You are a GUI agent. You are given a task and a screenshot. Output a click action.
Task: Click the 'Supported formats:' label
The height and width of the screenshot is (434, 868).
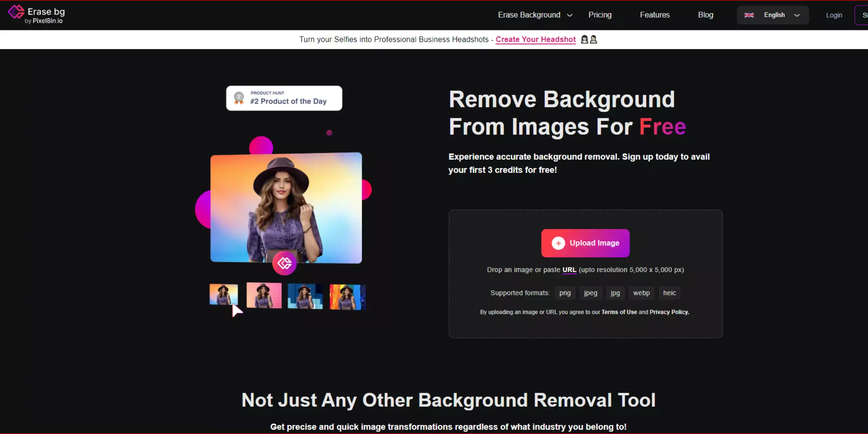[520, 293]
